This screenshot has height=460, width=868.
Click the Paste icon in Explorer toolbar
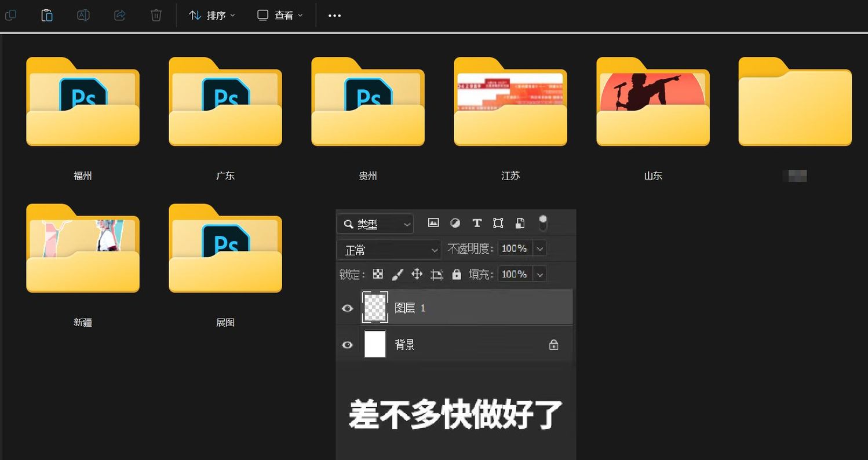[47, 16]
